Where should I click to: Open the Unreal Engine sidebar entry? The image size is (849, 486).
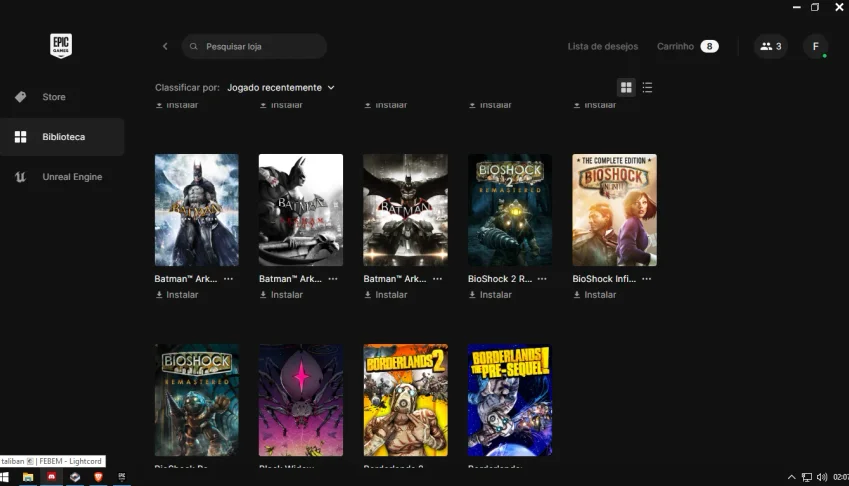pos(58,177)
